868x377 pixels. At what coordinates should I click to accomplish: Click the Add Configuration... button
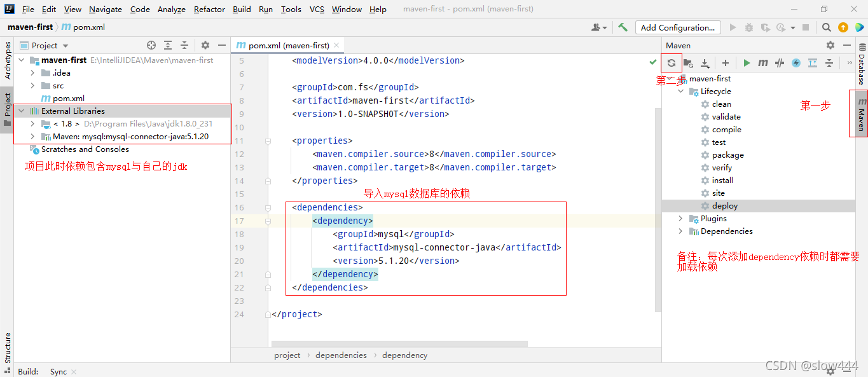(x=678, y=27)
